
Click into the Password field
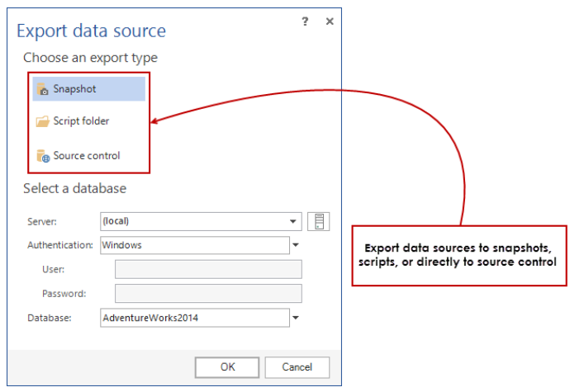click(208, 294)
